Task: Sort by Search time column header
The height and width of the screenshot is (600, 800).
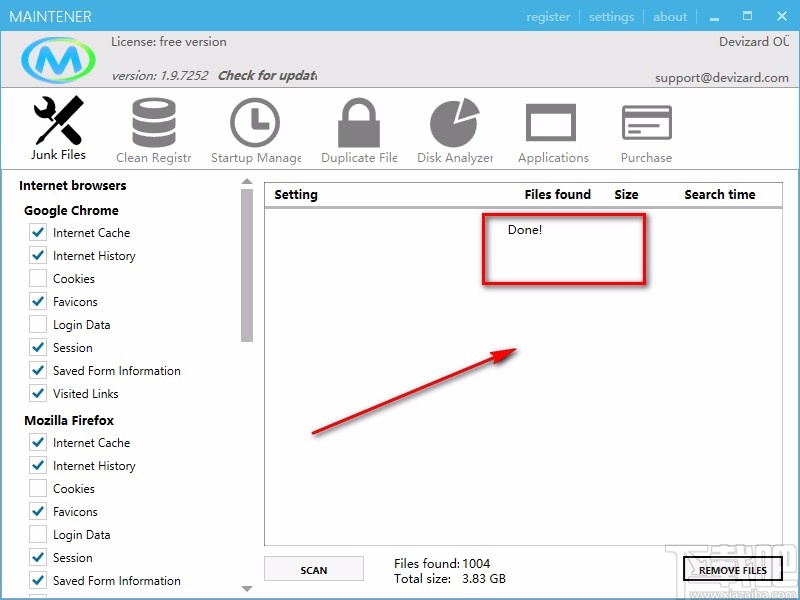Action: tap(719, 194)
